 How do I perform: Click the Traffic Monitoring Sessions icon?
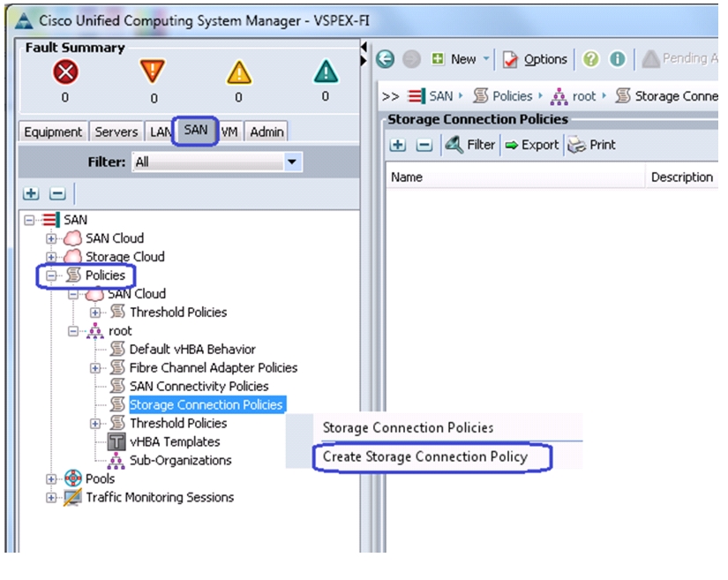click(x=72, y=497)
